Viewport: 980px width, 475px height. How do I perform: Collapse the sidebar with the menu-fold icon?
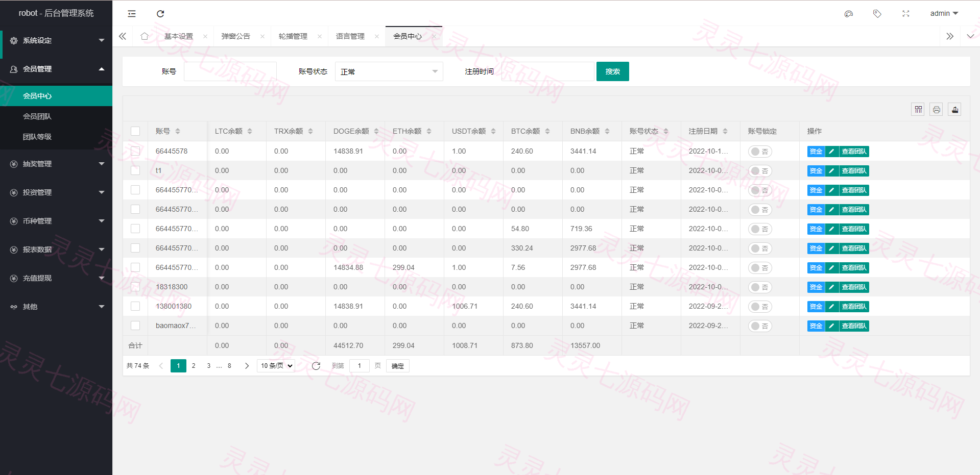132,14
